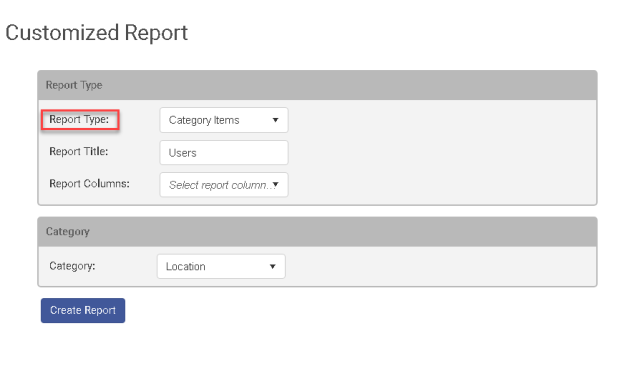Click the 'Users' text in Report Title
The image size is (637, 366).
[182, 153]
